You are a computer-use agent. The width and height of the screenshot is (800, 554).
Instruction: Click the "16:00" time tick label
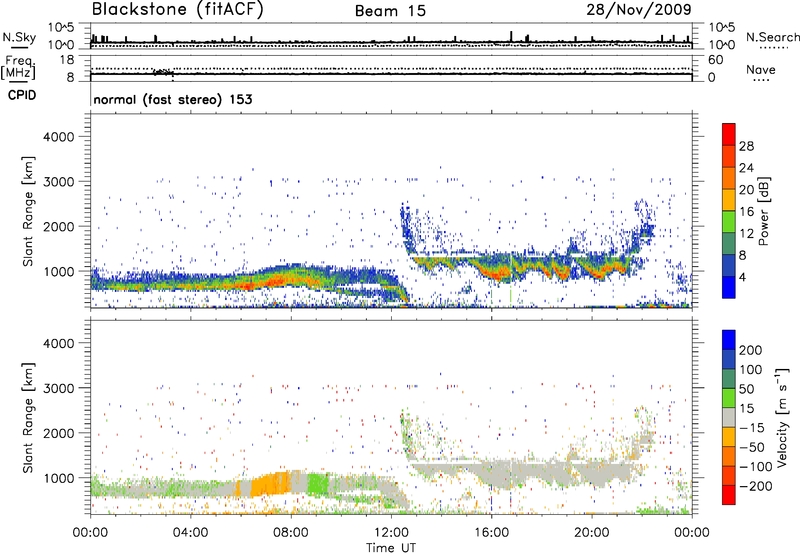point(491,533)
